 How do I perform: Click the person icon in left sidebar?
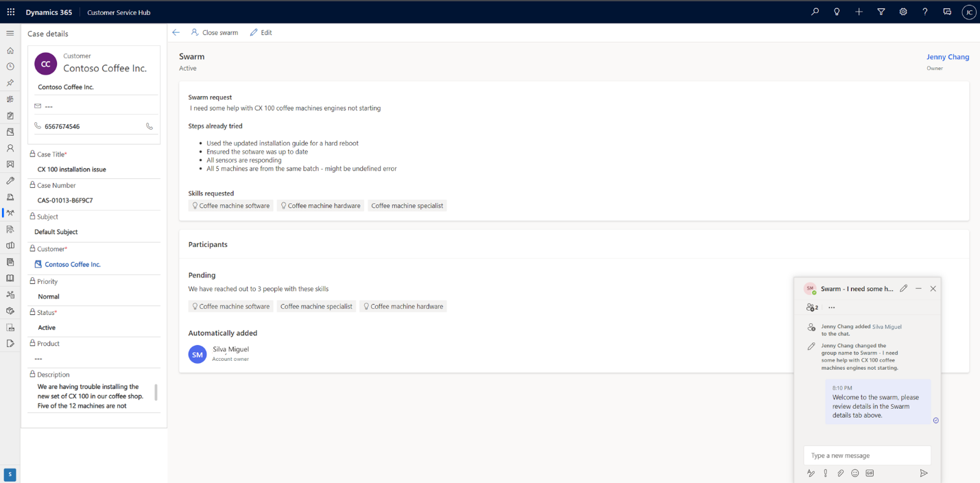coord(10,148)
